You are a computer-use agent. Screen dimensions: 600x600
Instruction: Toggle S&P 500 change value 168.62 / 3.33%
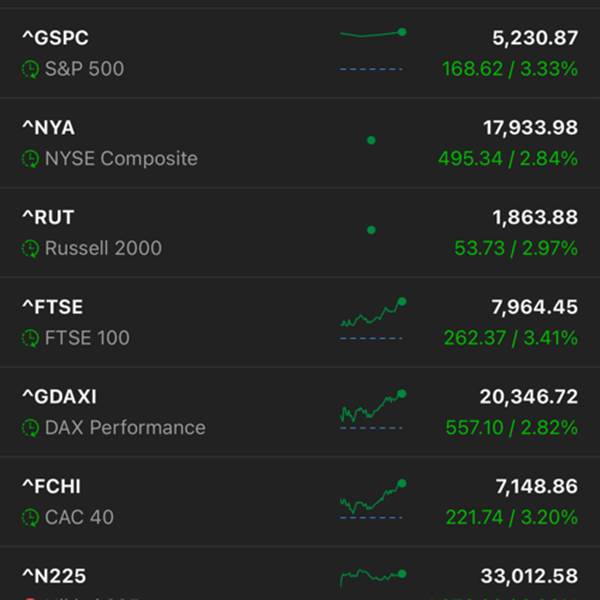(x=510, y=69)
